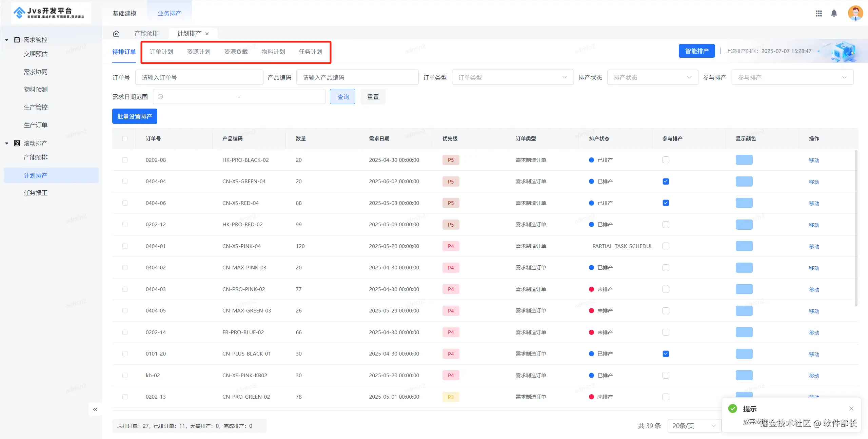
Task: Click the clock icon in date range field
Action: click(x=160, y=97)
